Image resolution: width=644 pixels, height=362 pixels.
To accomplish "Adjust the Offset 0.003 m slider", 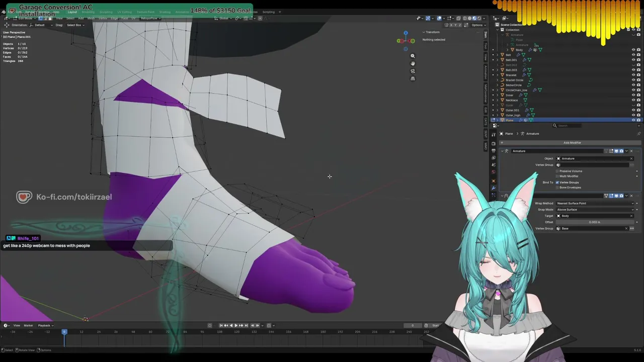I will pyautogui.click(x=595, y=222).
